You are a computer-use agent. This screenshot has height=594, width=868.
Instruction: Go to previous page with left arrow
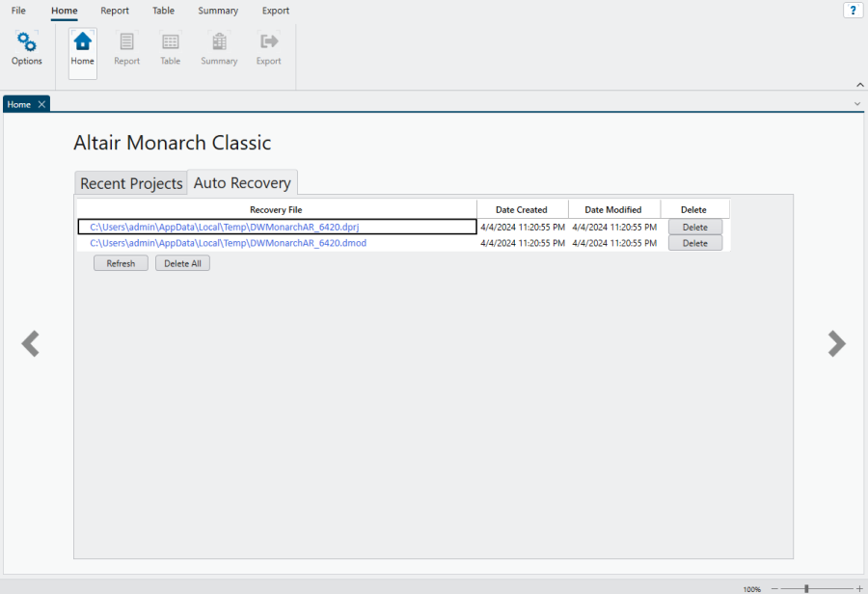(31, 344)
